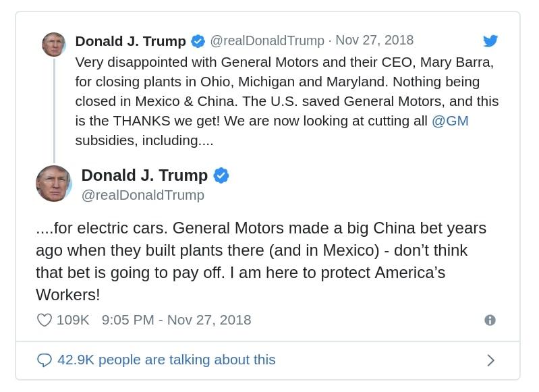Screen dimensions: 539x392
Task: Click the speech bubble reply icon
Action: click(45, 360)
